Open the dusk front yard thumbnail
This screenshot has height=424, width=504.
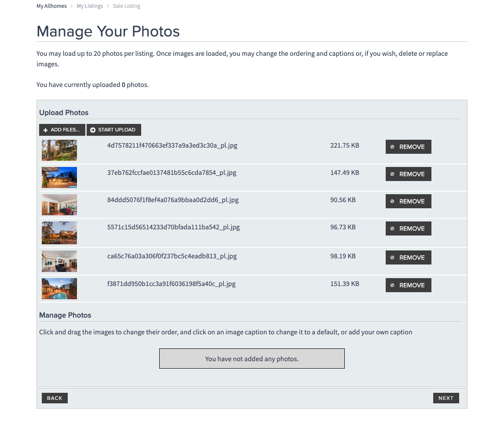click(59, 233)
